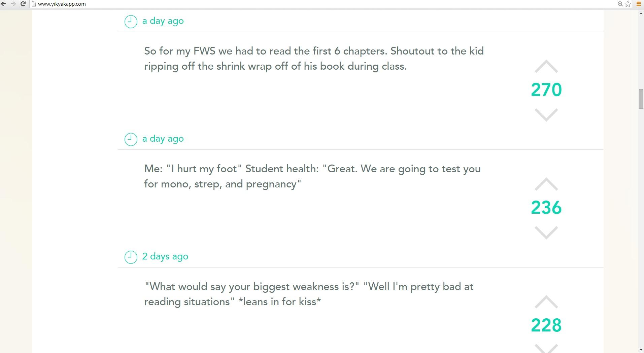
Task: Downvote the post with 270 votes
Action: (546, 115)
